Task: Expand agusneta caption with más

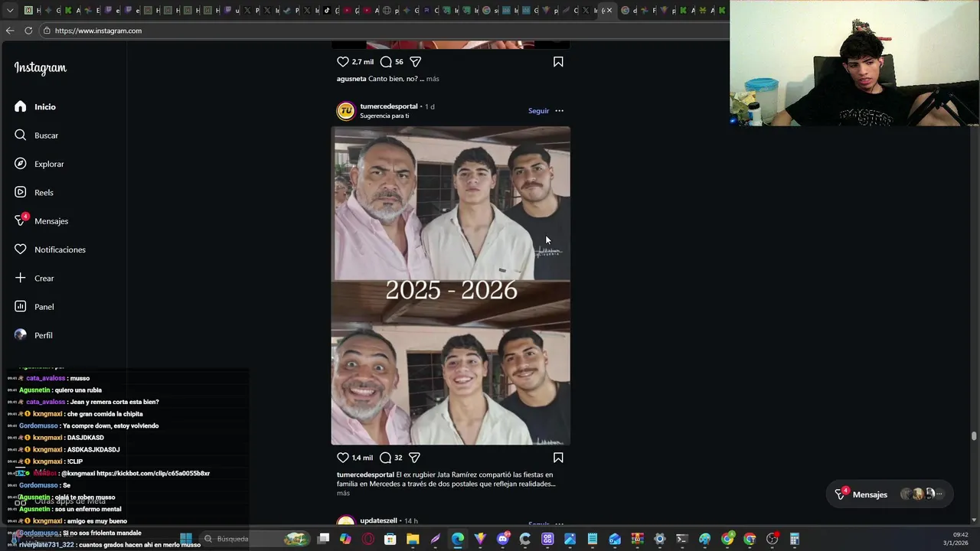Action: [433, 79]
